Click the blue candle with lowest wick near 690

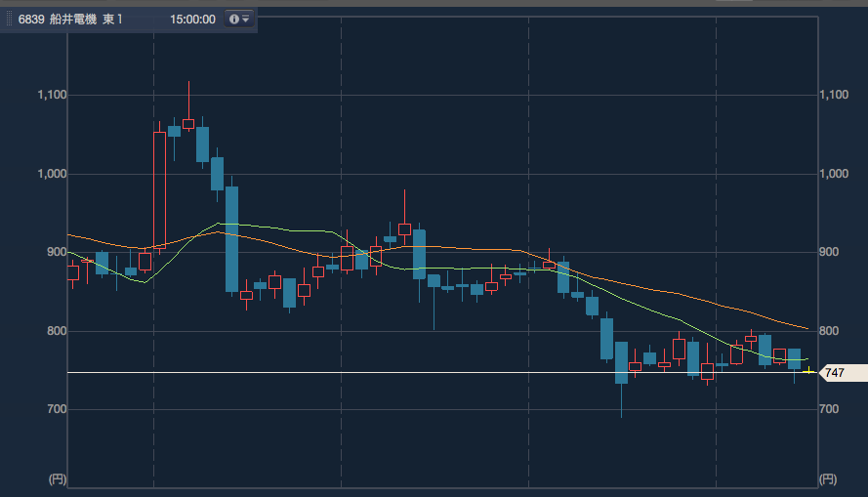tap(622, 362)
